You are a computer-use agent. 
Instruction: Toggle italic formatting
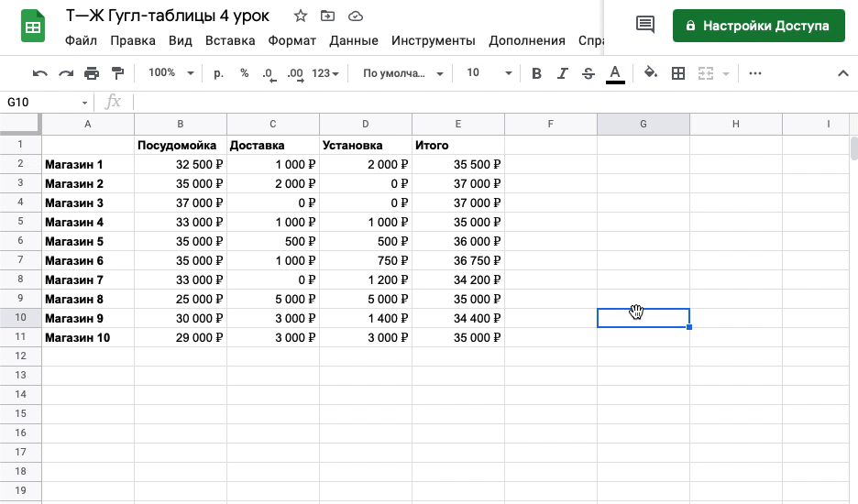coord(562,73)
